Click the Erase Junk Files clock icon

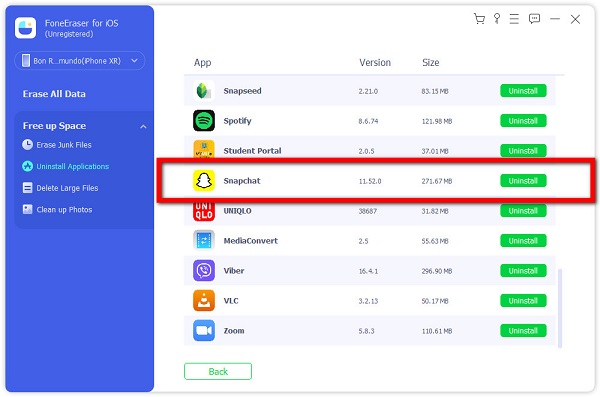[x=27, y=145]
